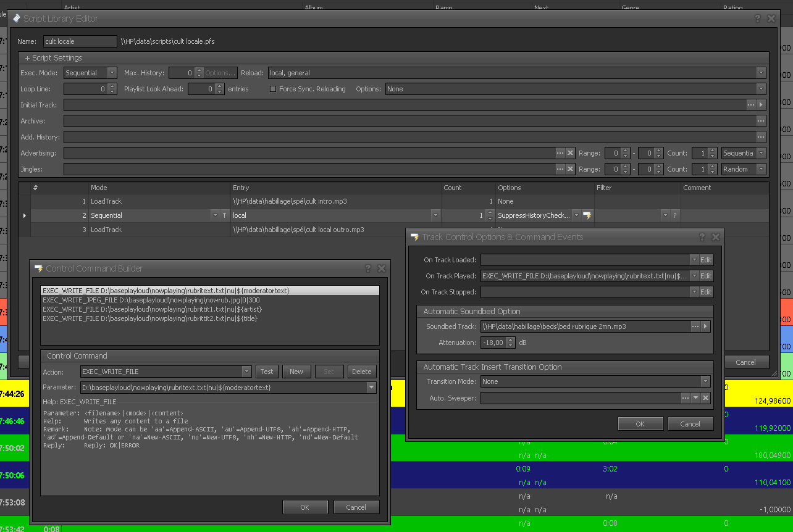Open the script Options dropdown

761,89
